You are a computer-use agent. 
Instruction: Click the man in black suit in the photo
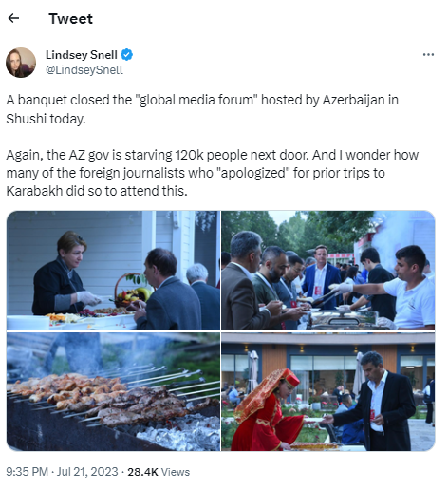click(378, 402)
